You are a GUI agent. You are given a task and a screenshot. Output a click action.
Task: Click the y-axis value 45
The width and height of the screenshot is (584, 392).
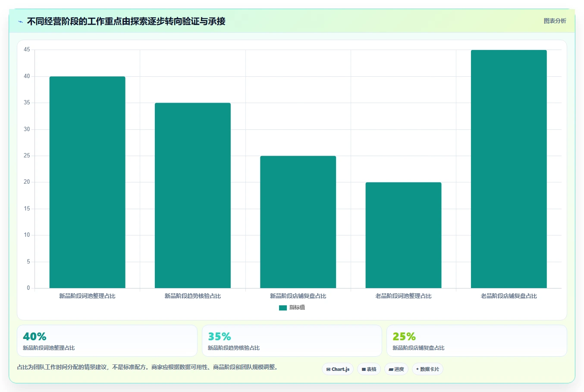click(27, 50)
